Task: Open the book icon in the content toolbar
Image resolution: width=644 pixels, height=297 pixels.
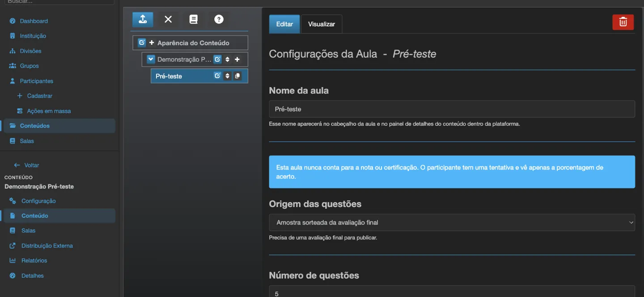Action: coord(193,19)
